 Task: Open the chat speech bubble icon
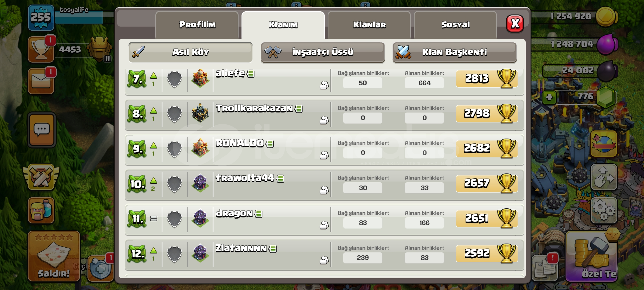pos(42,130)
